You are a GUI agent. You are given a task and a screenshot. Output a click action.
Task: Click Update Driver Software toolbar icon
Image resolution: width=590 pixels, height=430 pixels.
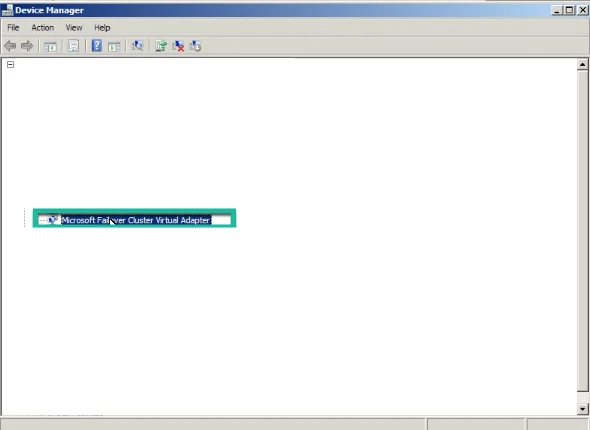(x=161, y=46)
